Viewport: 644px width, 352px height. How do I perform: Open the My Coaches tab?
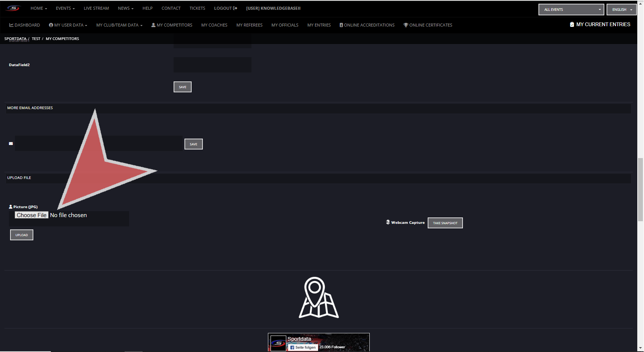point(214,25)
